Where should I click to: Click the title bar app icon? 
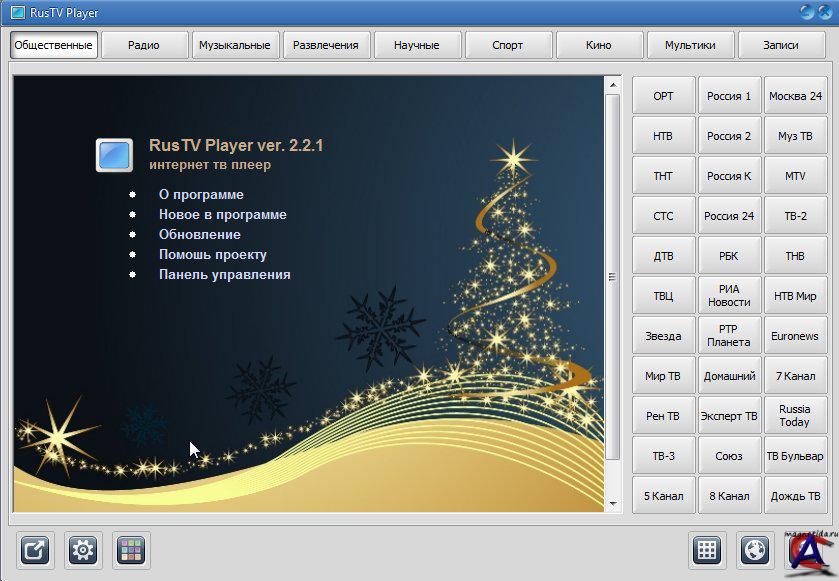click(16, 12)
